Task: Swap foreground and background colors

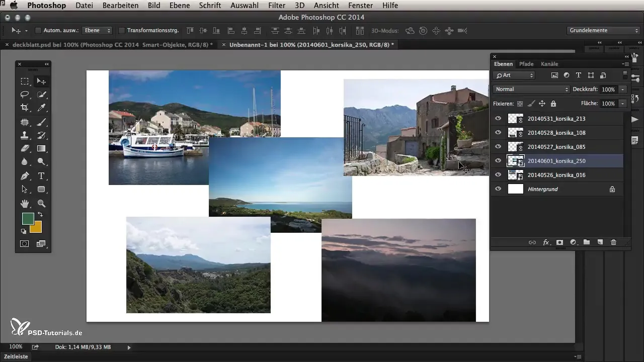Action: 40,215
